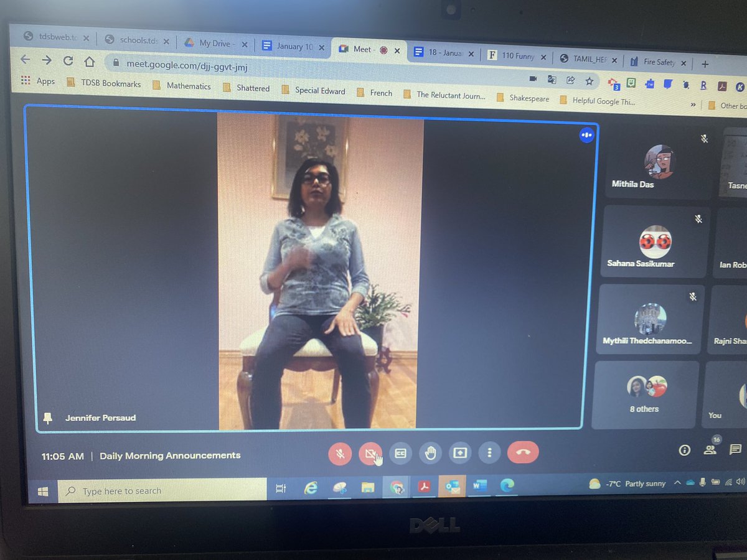Reload the Meet page

68,61
